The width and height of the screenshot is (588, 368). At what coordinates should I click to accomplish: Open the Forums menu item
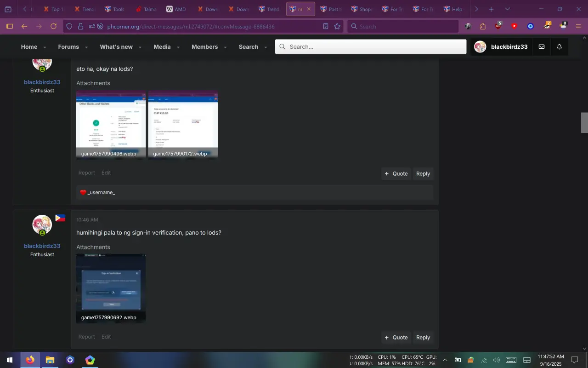pyautogui.click(x=68, y=46)
